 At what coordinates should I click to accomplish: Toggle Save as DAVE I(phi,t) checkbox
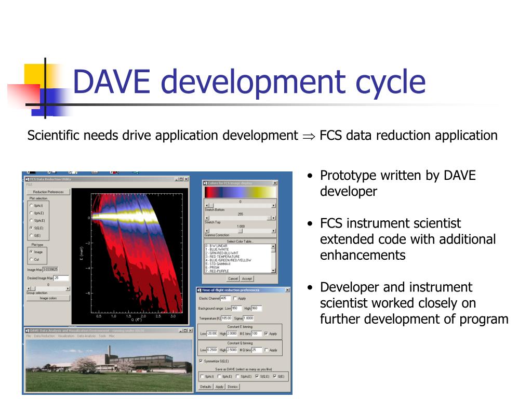202,376
